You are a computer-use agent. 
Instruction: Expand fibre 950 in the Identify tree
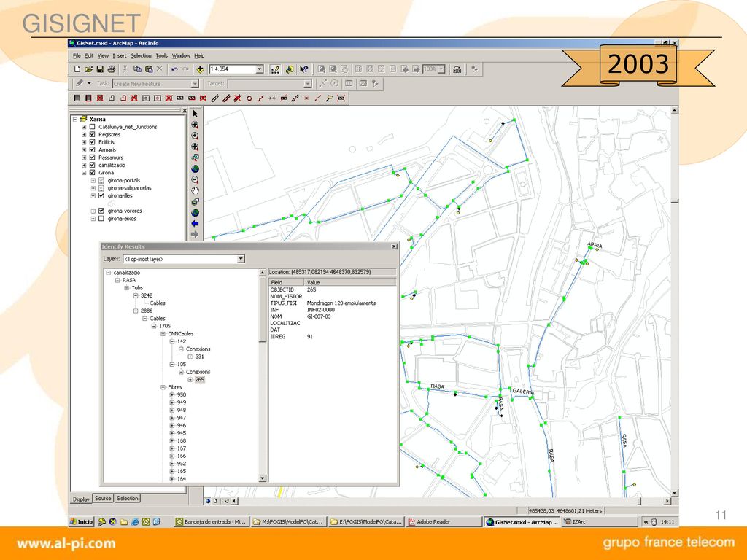point(172,394)
